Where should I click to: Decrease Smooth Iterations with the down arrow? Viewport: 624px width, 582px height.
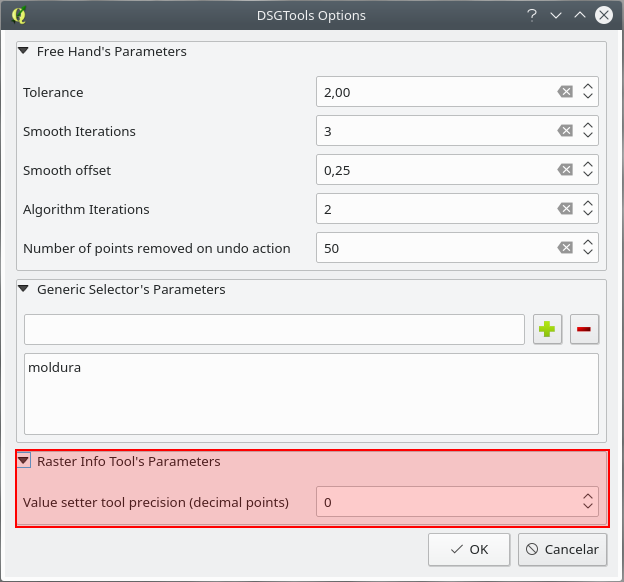pos(588,136)
